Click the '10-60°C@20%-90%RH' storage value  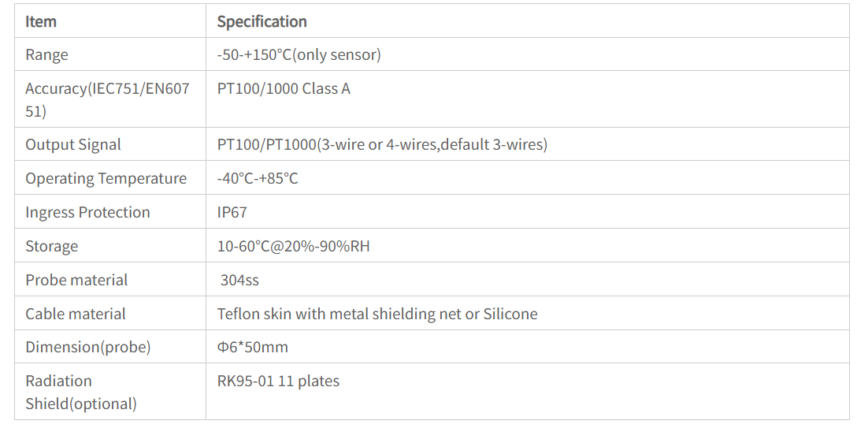(x=293, y=246)
